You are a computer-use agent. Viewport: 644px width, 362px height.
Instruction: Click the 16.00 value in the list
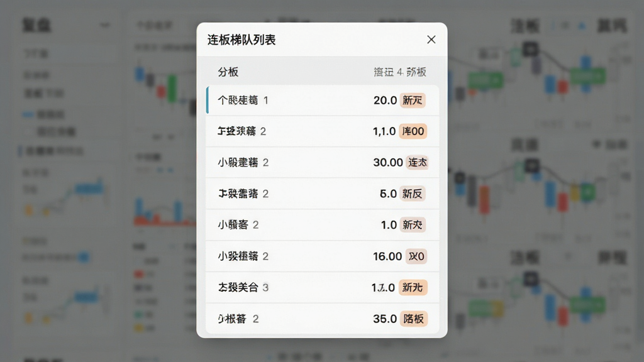pyautogui.click(x=387, y=256)
